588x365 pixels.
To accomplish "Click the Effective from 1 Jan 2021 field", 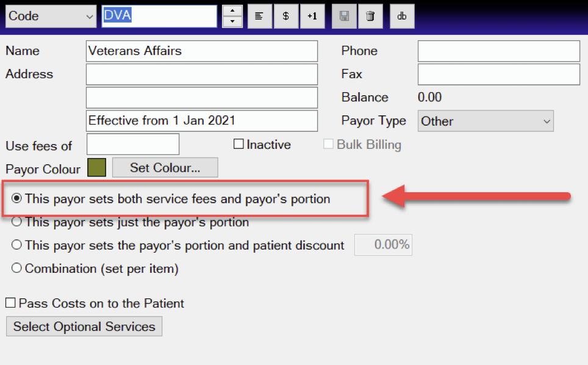I will pos(202,121).
